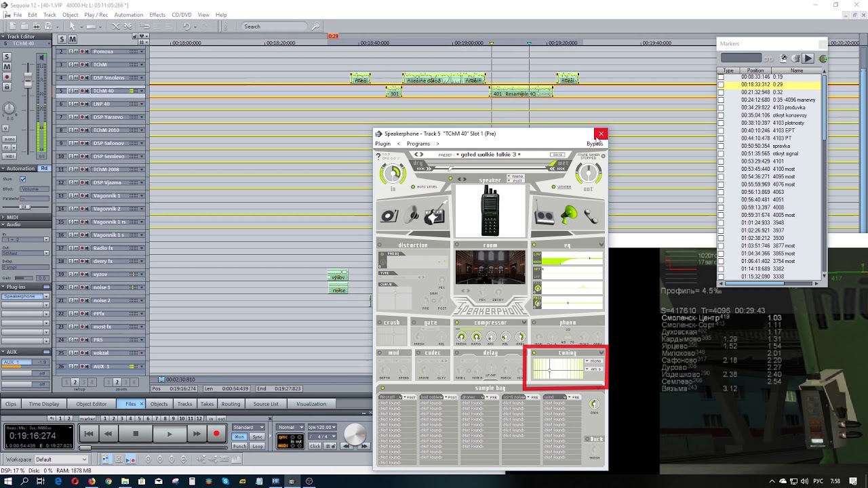The image size is (868, 488).
Task: Open the Effects menu
Action: pos(157,15)
